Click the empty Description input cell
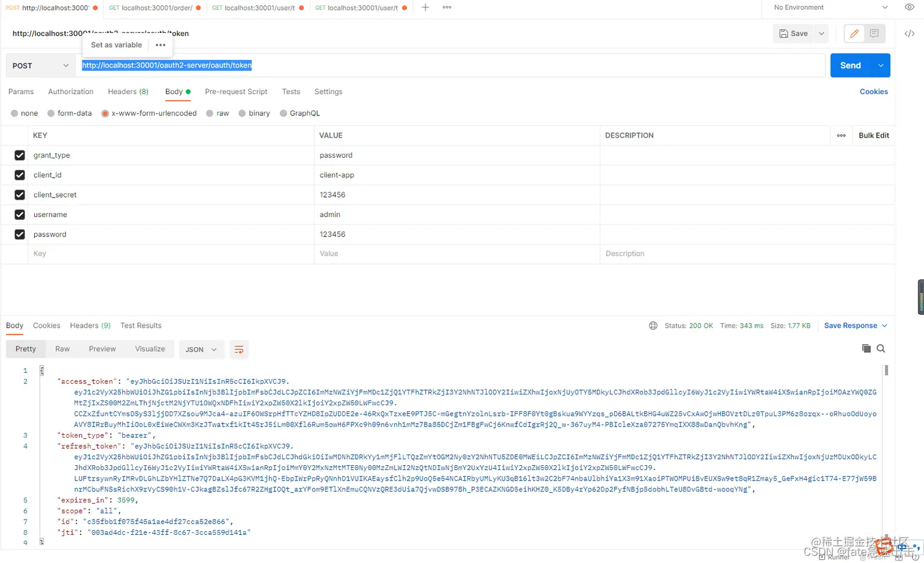Screen dimensions: 924x563 click(x=747, y=254)
